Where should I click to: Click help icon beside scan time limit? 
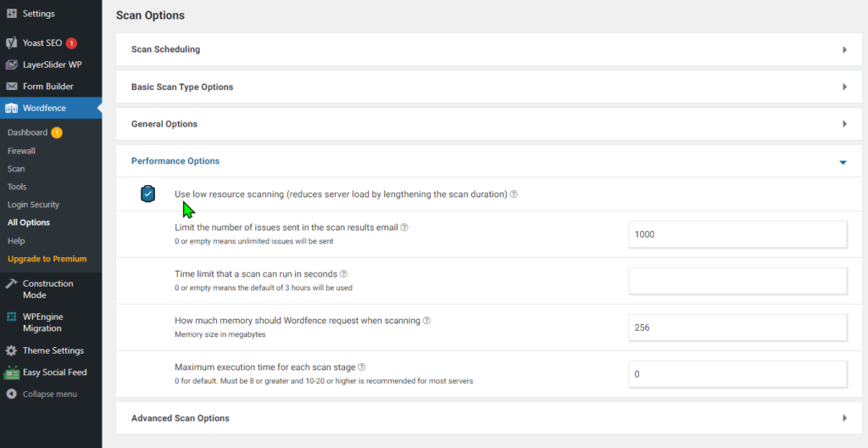(x=343, y=274)
